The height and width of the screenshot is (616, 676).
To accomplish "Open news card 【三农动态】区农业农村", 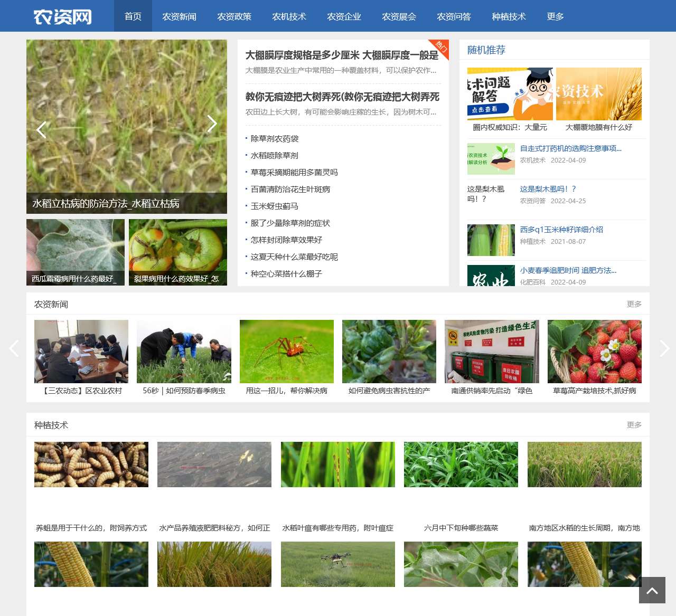I will point(81,358).
